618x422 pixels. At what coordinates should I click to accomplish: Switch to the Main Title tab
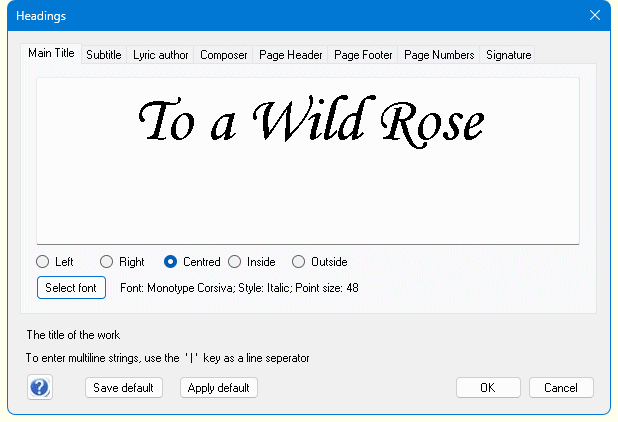(x=51, y=54)
